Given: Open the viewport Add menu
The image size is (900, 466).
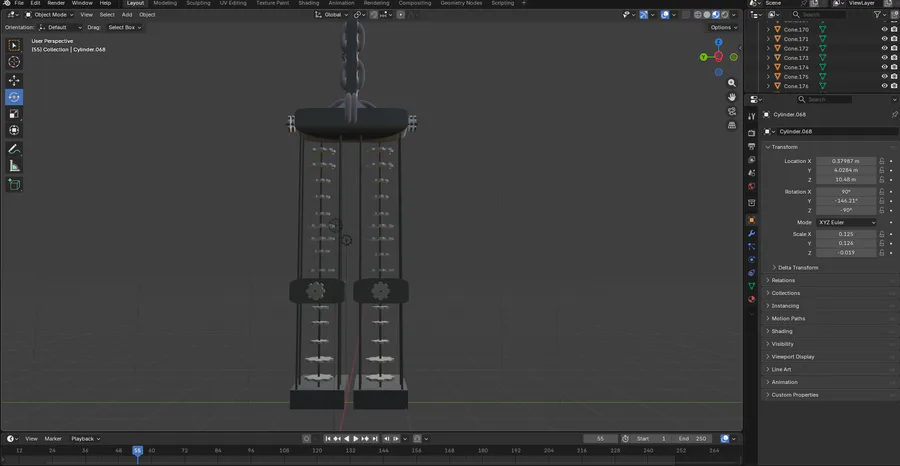Looking at the screenshot, I should (x=127, y=14).
